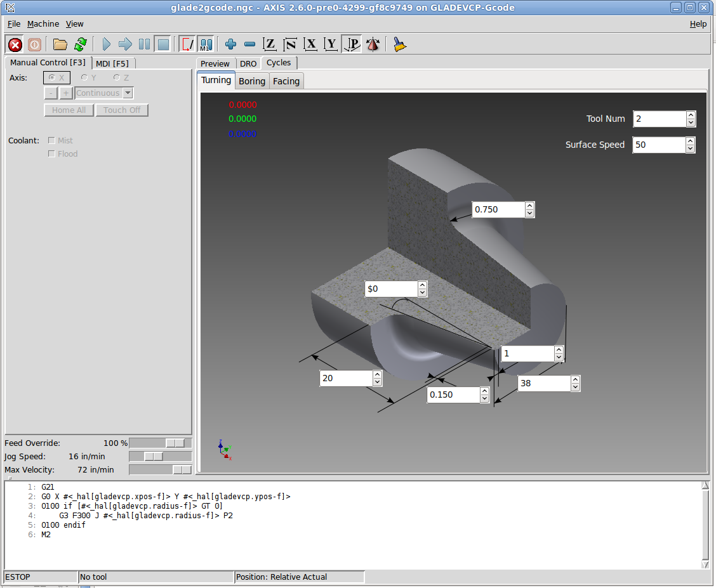Click the Zoom In plus icon
This screenshot has width=716, height=588.
pos(230,44)
